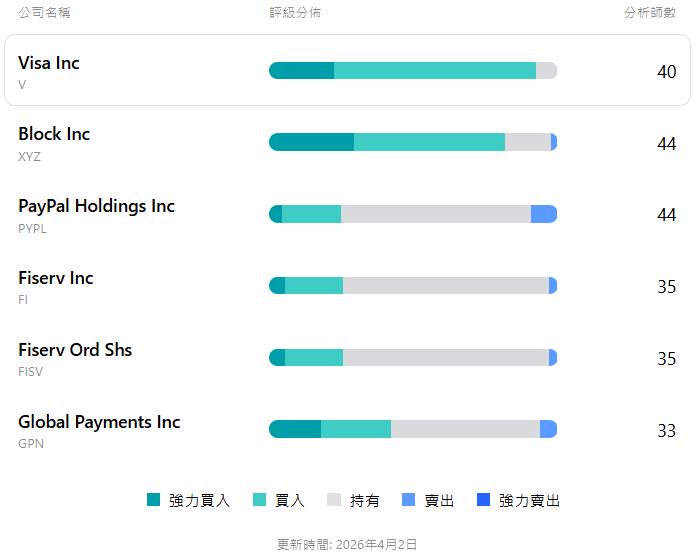Select Global Payments Inc company name
This screenshot has height=558, width=696.
click(99, 422)
